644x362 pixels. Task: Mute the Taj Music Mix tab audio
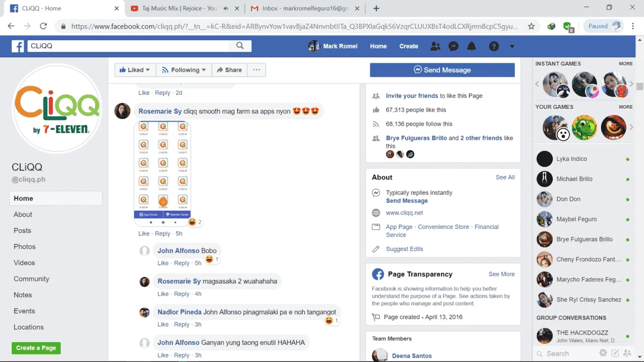tap(226, 9)
